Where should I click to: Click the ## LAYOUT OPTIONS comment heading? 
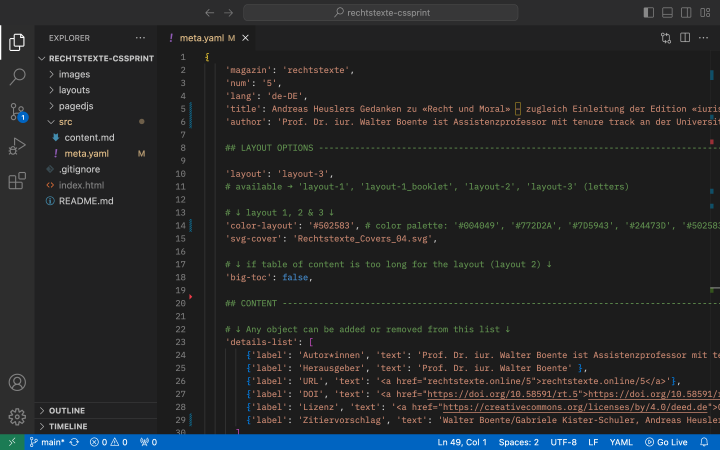point(269,148)
